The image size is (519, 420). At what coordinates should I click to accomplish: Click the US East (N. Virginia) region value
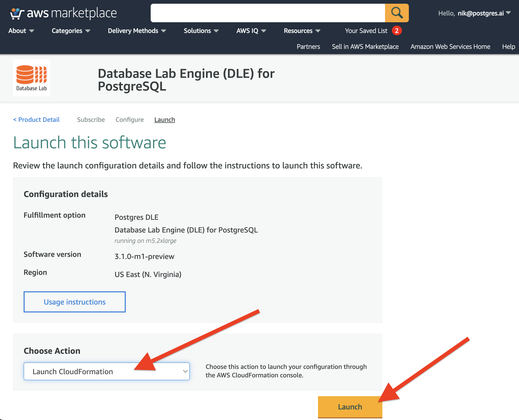pos(148,274)
